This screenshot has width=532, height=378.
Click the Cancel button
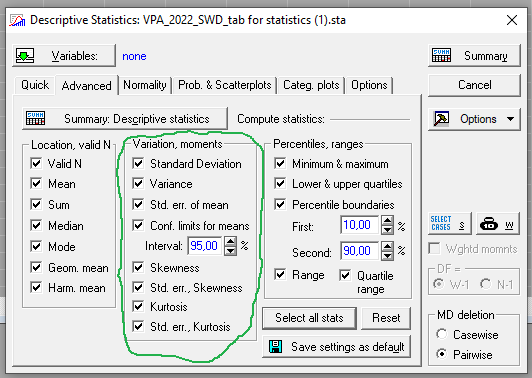coord(474,85)
